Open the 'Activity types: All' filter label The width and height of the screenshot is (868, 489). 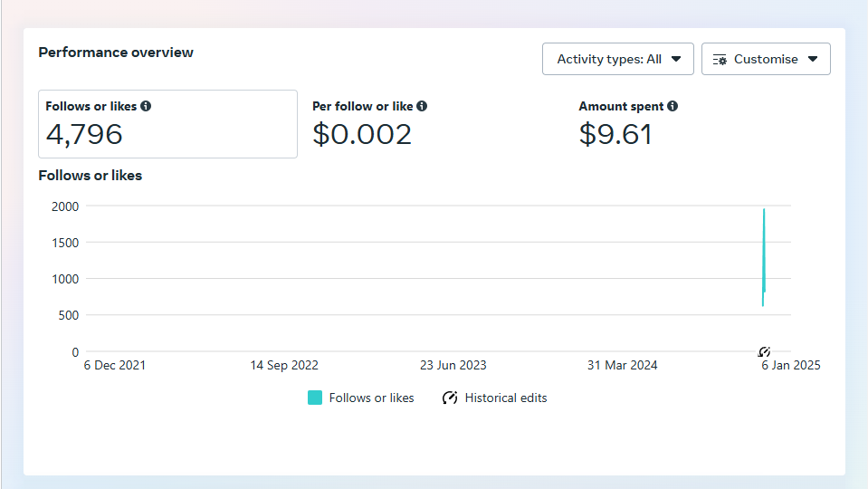(x=608, y=59)
